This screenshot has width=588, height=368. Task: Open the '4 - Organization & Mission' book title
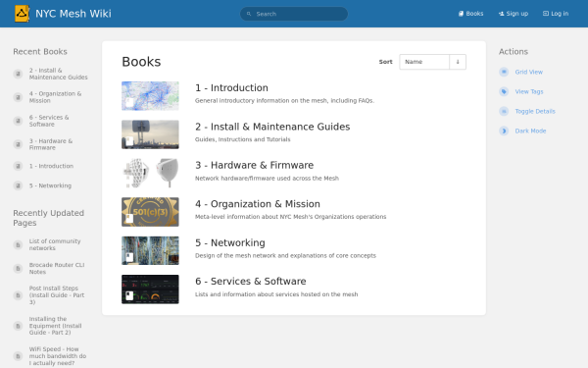pyautogui.click(x=258, y=204)
